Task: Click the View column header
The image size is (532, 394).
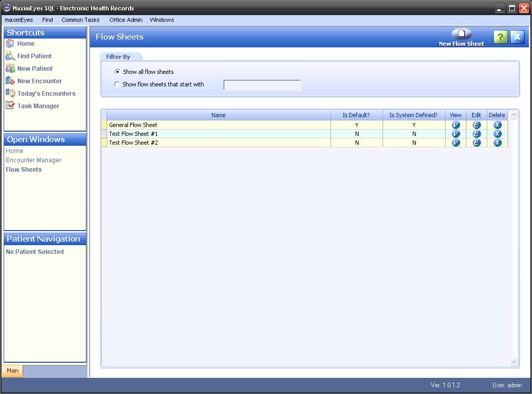Action: pos(455,115)
